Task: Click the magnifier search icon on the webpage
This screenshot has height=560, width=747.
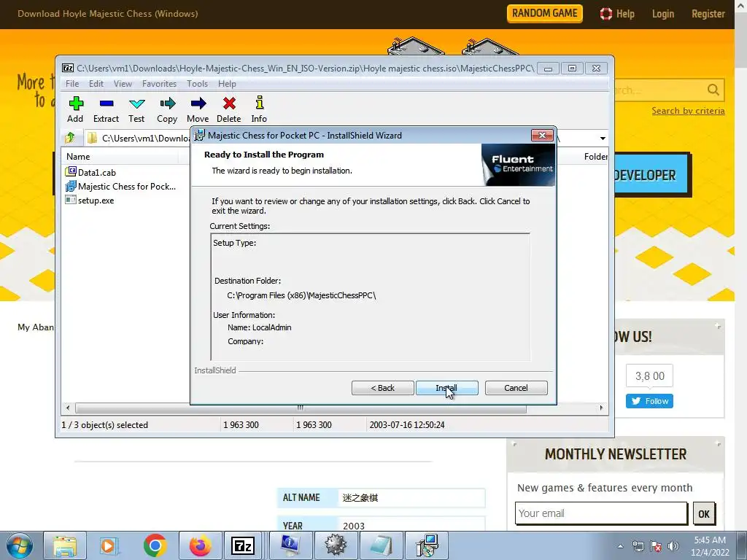Action: tap(713, 90)
